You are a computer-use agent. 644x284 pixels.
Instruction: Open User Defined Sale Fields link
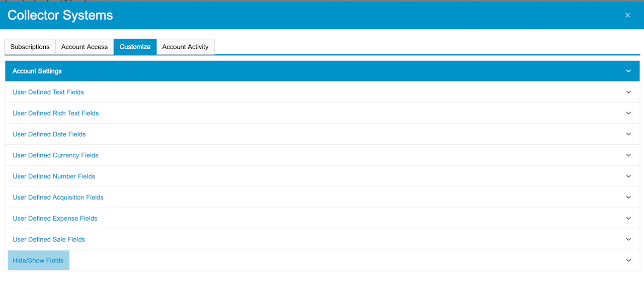tap(49, 239)
